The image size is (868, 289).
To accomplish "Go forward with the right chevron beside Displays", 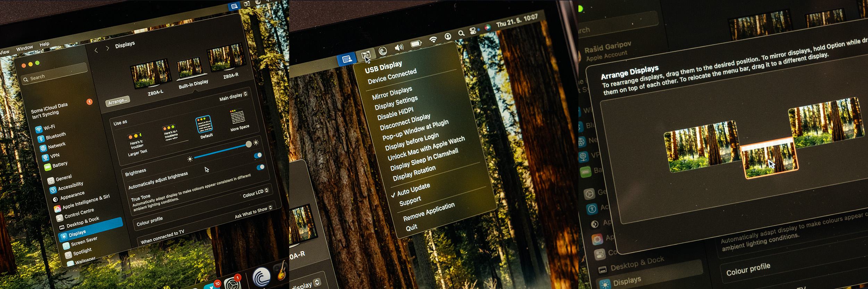I will click(x=107, y=49).
